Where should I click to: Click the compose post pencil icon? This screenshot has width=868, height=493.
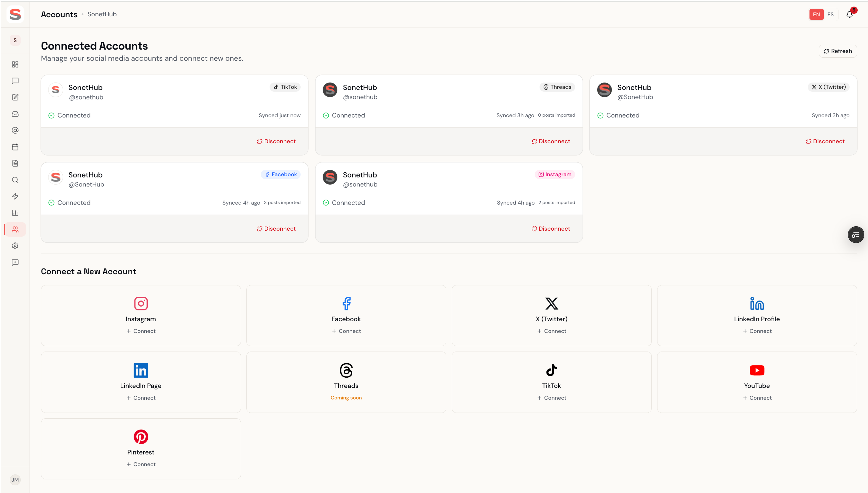click(x=15, y=97)
